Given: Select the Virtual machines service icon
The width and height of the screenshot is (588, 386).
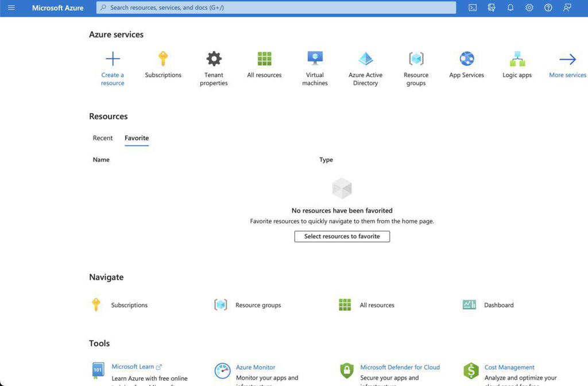Looking at the screenshot, I should tap(315, 57).
